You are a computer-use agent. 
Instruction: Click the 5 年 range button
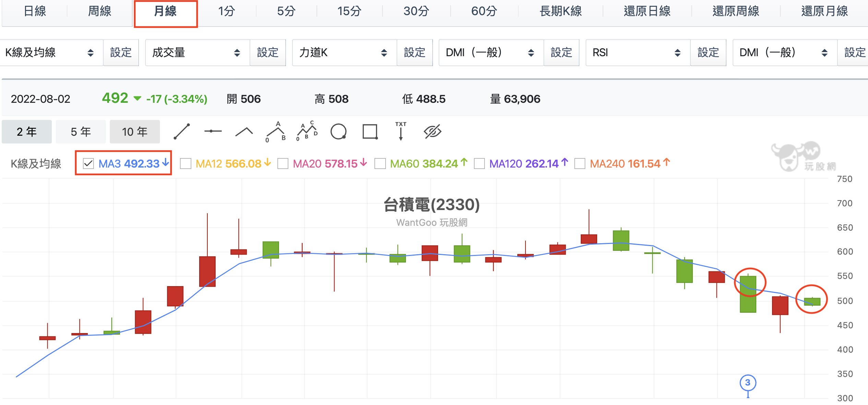81,132
